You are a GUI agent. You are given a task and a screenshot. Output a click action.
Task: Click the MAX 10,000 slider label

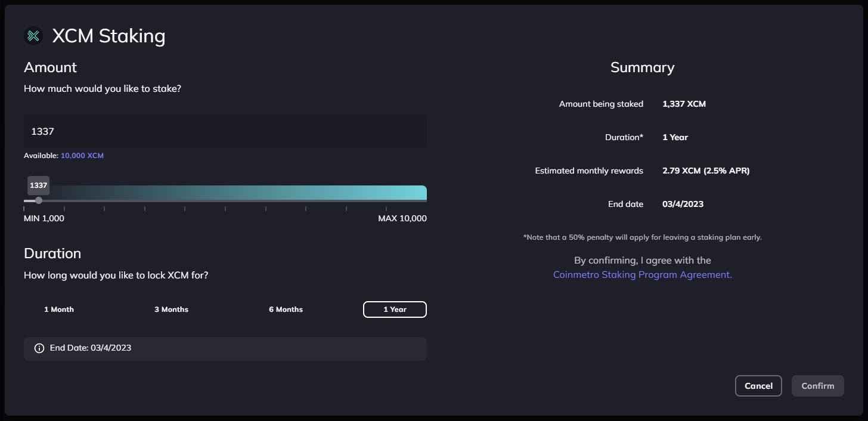(402, 218)
